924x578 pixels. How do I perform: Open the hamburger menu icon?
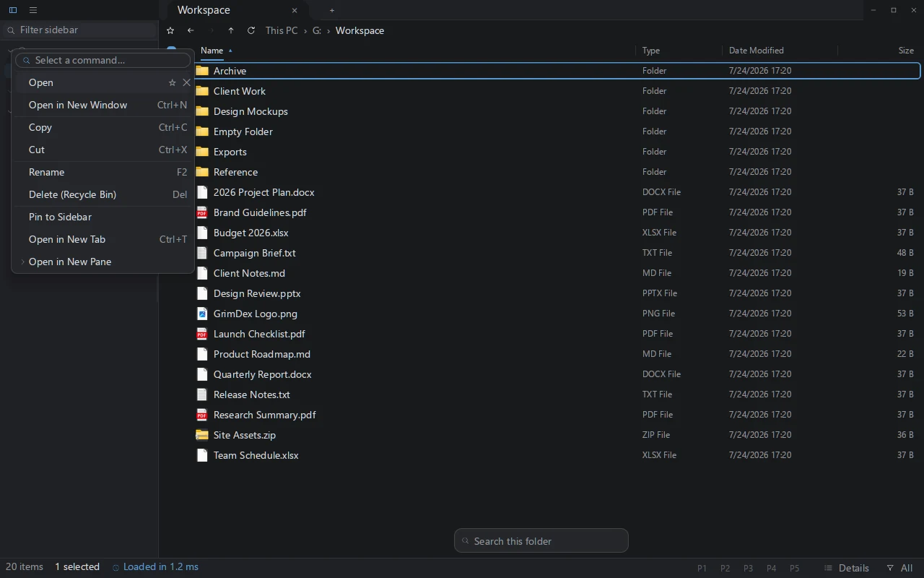33,10
